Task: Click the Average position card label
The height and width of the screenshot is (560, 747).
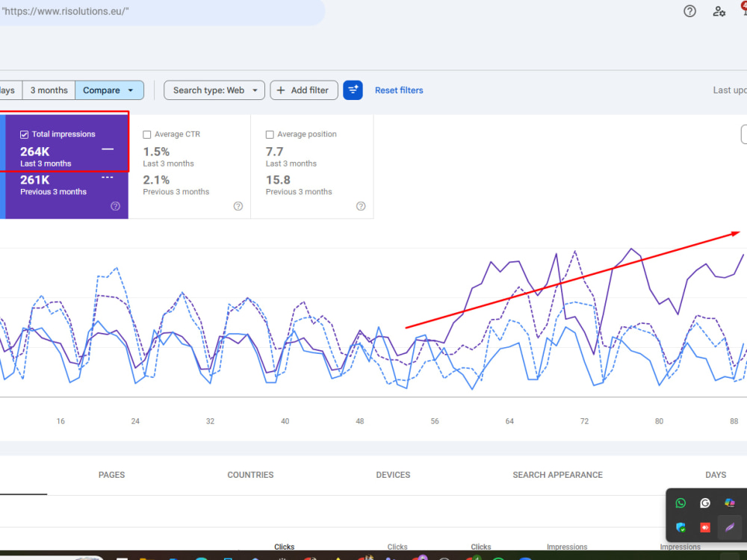Action: [x=307, y=134]
